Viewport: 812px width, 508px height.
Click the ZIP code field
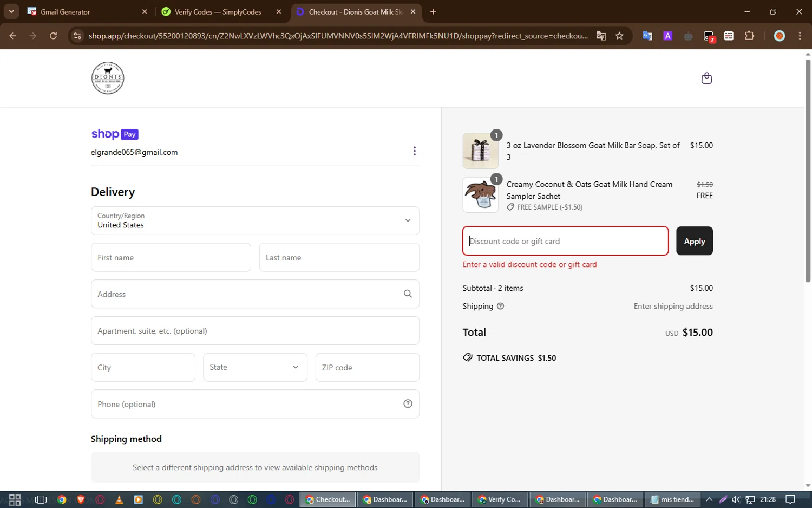[x=368, y=367]
